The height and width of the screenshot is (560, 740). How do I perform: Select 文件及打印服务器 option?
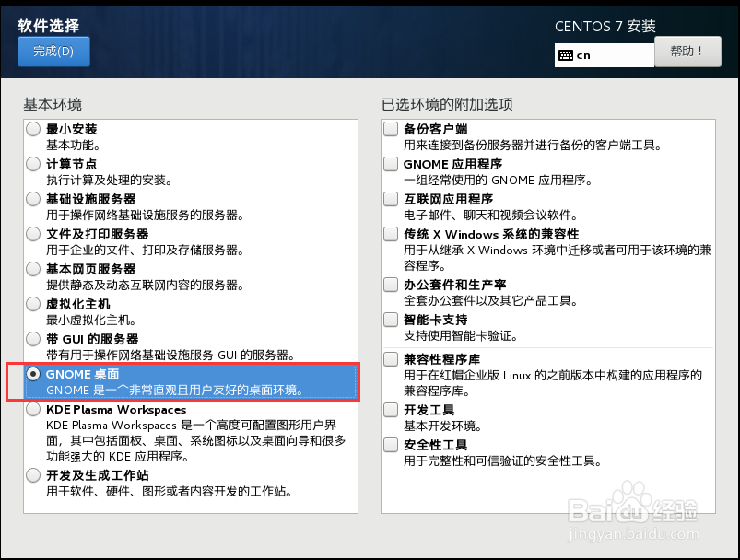click(x=32, y=234)
